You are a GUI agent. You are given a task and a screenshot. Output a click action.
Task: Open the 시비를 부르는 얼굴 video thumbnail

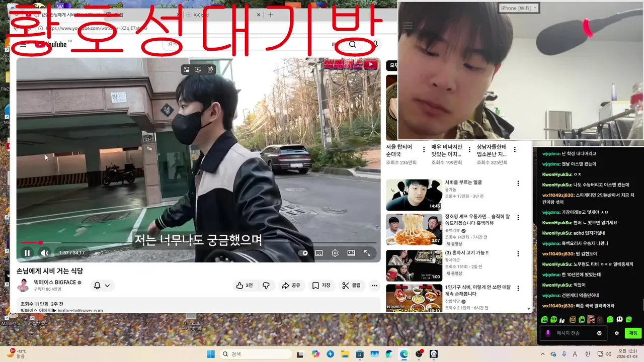pyautogui.click(x=414, y=195)
